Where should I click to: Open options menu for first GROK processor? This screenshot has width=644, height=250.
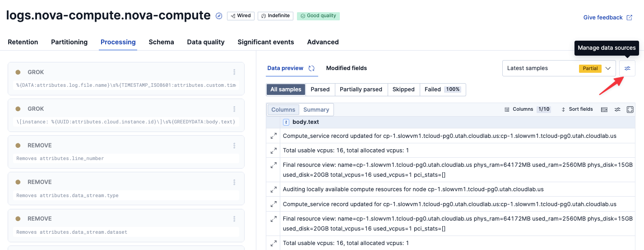click(x=234, y=72)
